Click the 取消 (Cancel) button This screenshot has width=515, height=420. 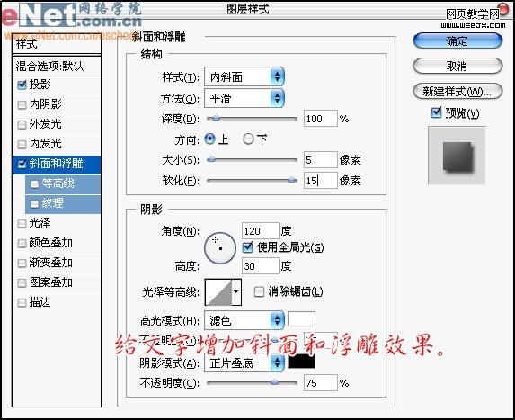457,66
